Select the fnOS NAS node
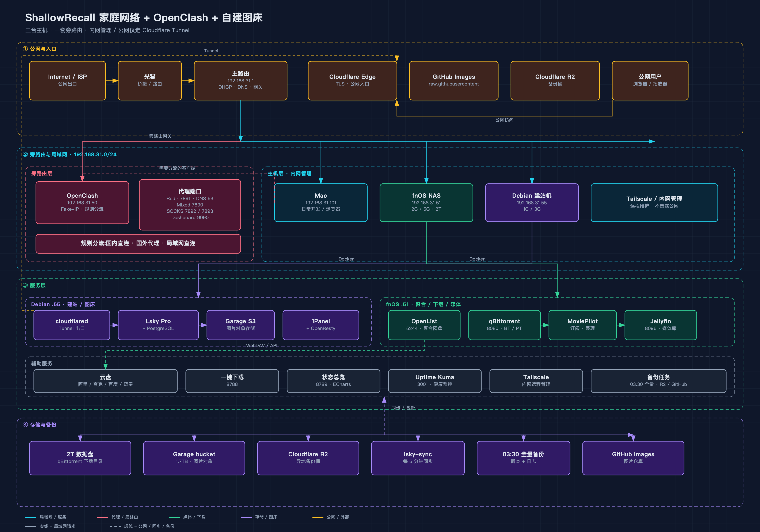The height and width of the screenshot is (532, 760). click(x=426, y=203)
